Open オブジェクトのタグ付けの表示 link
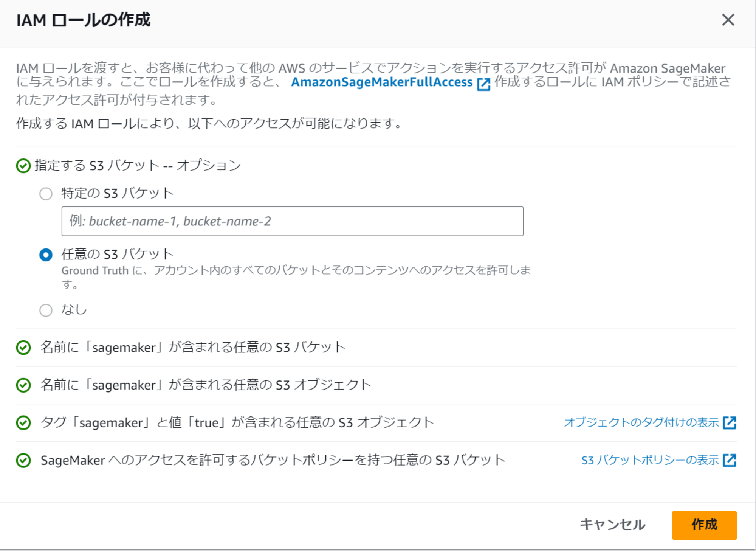 641,422
